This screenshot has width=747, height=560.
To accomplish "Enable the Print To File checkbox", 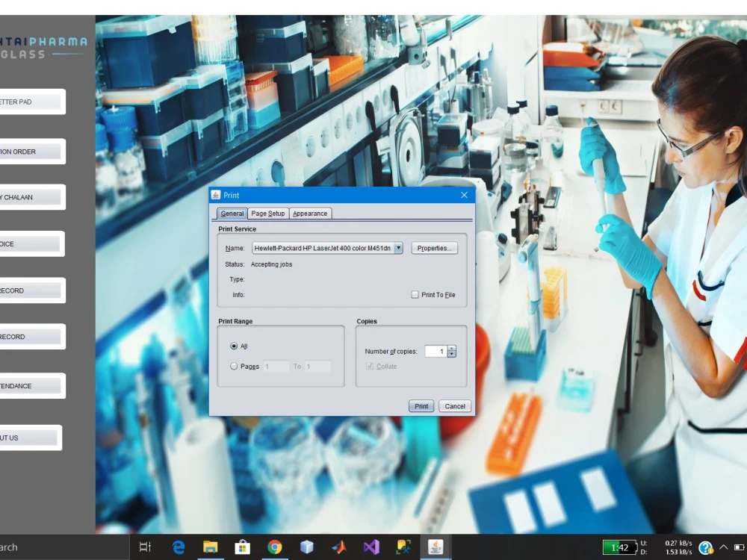I will point(415,295).
